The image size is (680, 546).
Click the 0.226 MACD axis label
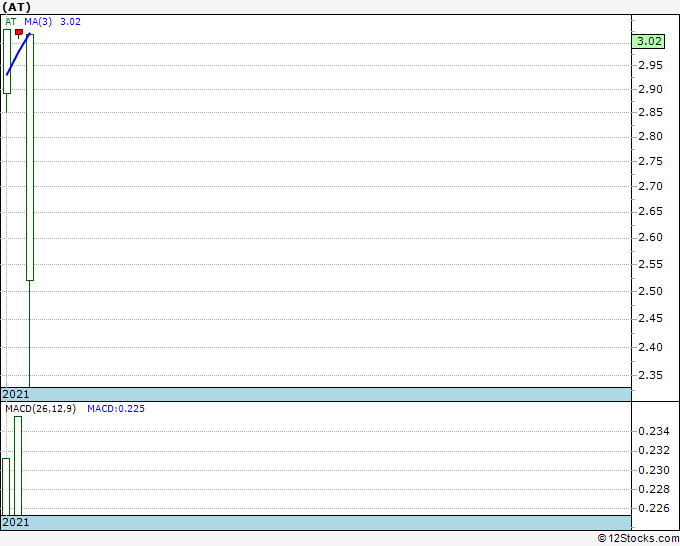coord(654,508)
